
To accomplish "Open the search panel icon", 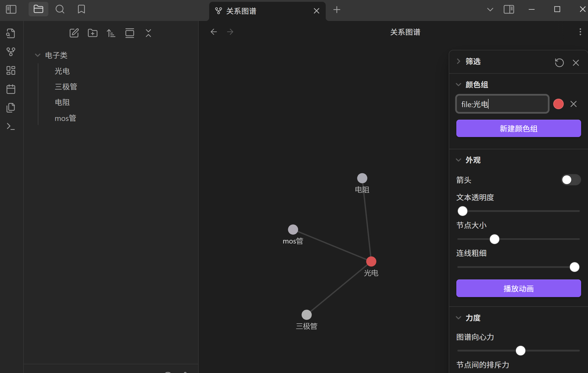I will [60, 9].
